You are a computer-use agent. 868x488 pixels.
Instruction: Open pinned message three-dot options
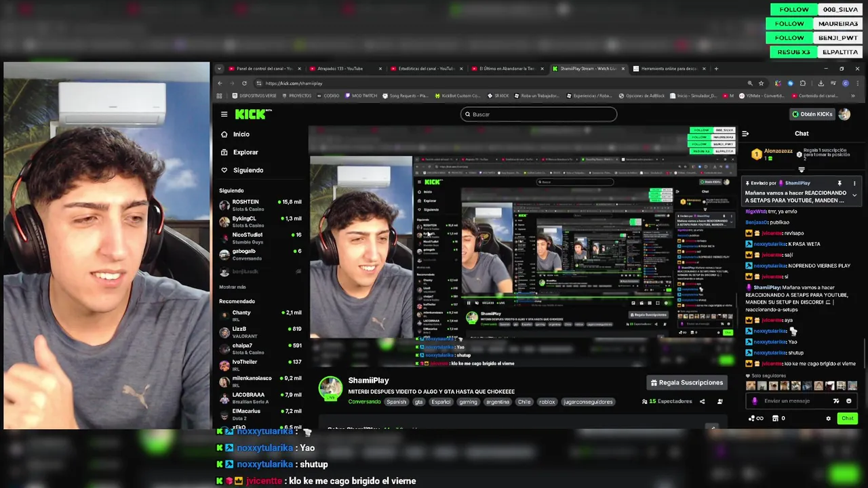coord(854,183)
